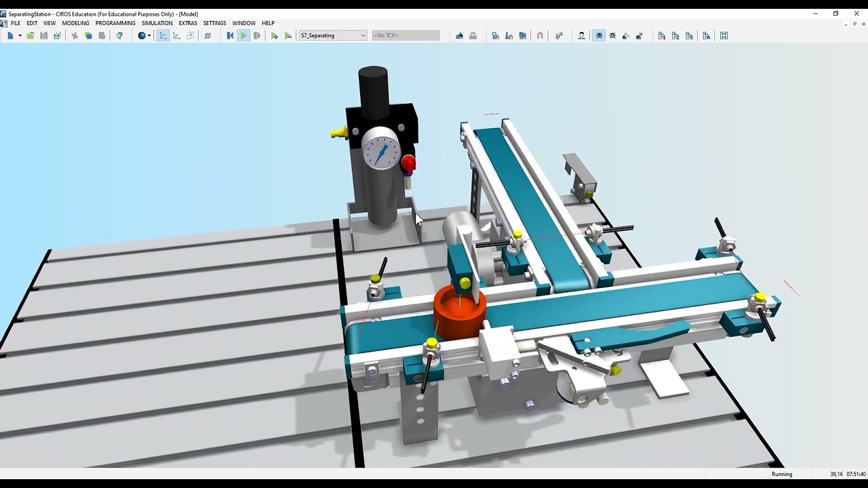Image resolution: width=868 pixels, height=488 pixels.
Task: Click the orange workpiece on the conveyor
Action: pyautogui.click(x=460, y=312)
